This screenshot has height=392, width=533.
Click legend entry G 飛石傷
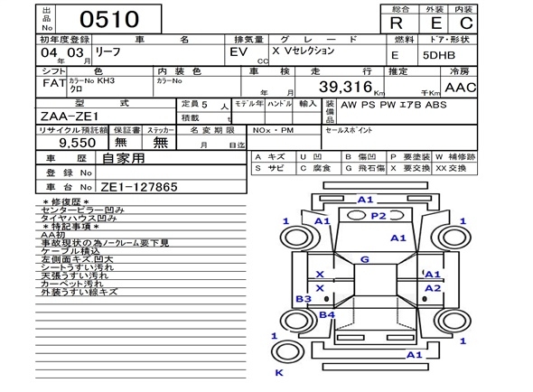(365, 168)
